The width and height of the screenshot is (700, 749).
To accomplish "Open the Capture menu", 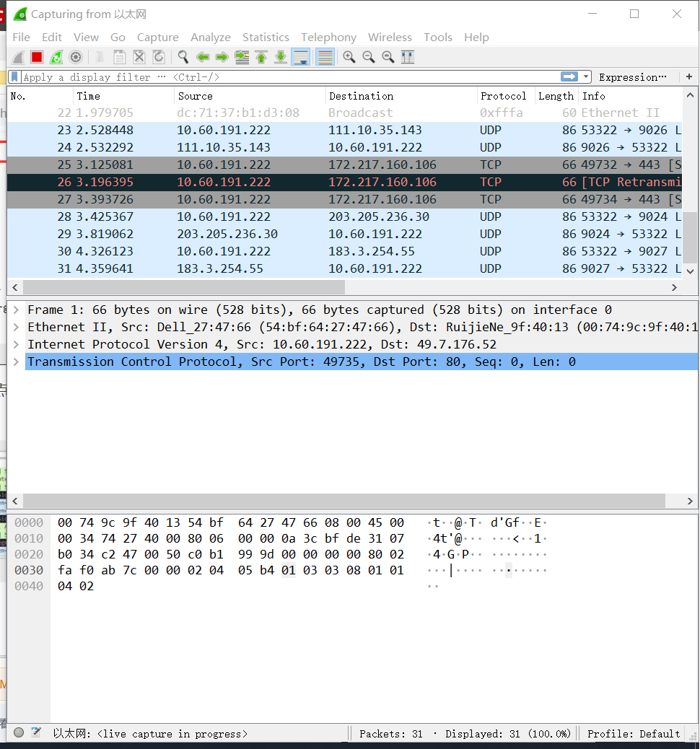I will tap(157, 38).
